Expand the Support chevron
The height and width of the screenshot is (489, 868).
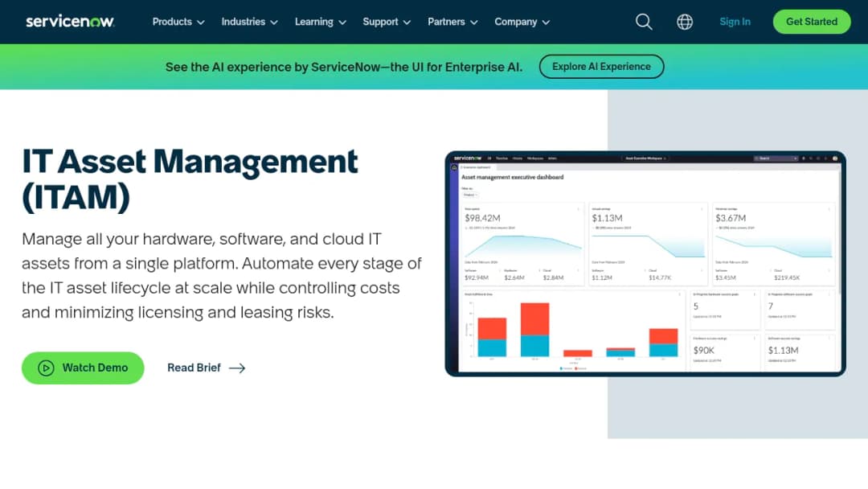click(x=407, y=23)
